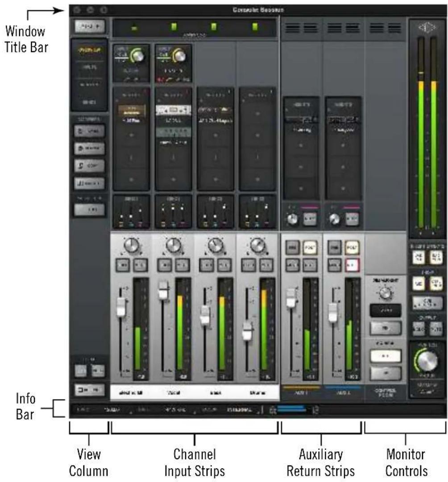Mute the first input channel
The height and width of the screenshot is (482, 448).
(141, 265)
